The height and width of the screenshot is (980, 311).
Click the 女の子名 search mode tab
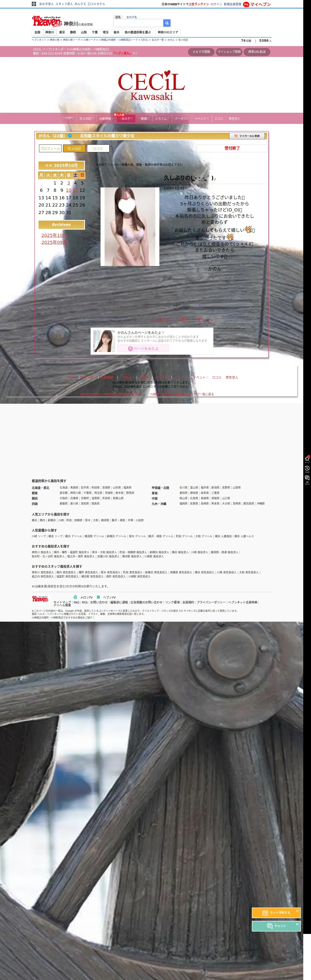(132, 17)
